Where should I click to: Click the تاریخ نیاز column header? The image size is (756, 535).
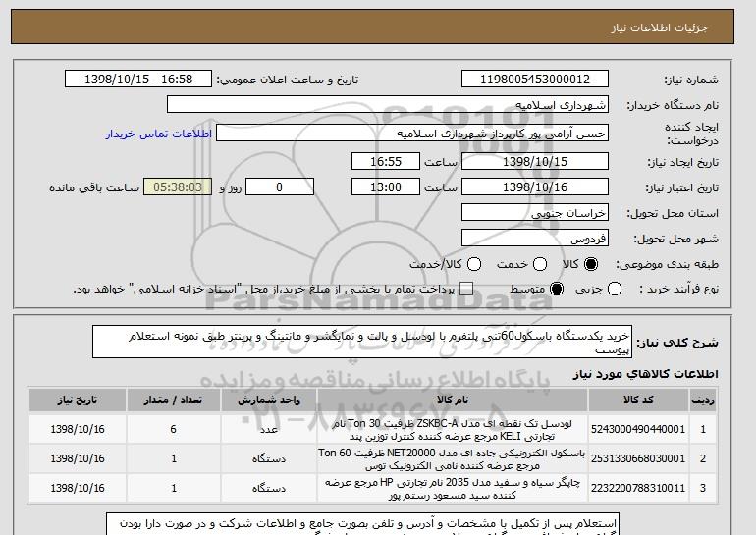[78, 401]
